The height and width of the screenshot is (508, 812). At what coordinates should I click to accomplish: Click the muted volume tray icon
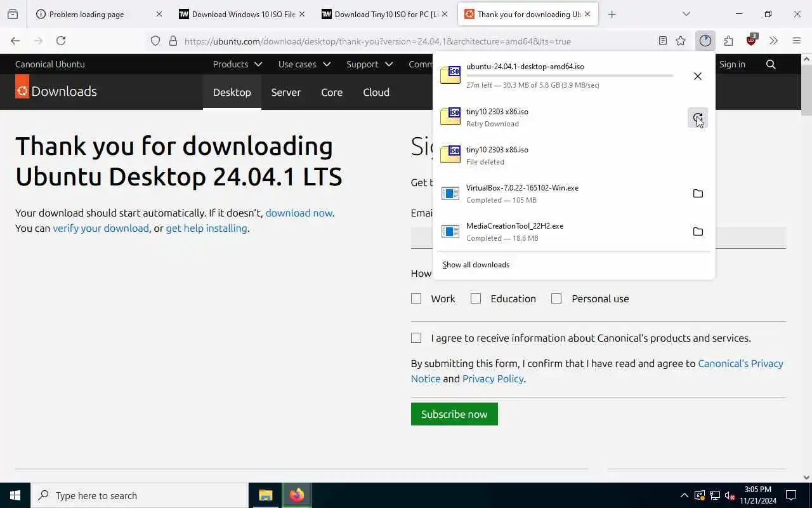[730, 495]
